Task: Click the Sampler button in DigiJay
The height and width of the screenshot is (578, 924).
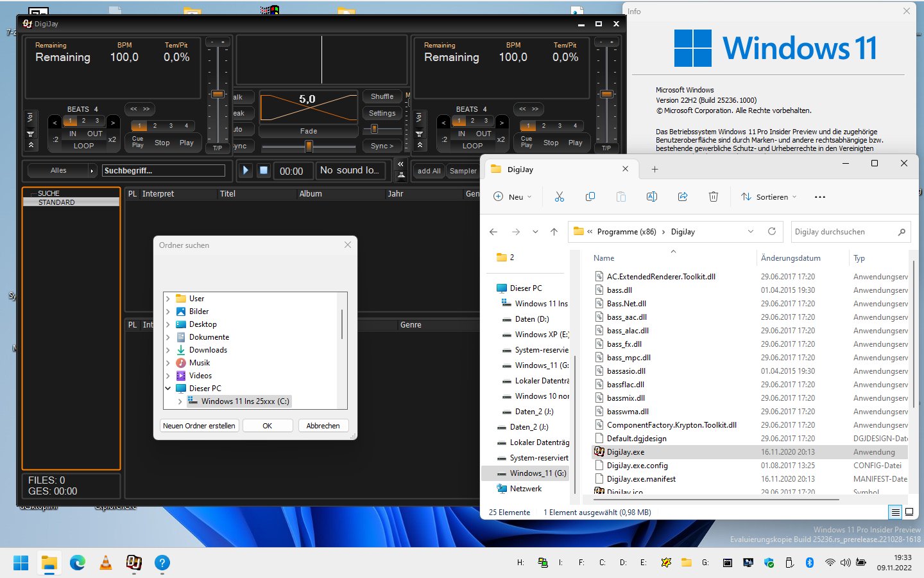Action: (463, 171)
